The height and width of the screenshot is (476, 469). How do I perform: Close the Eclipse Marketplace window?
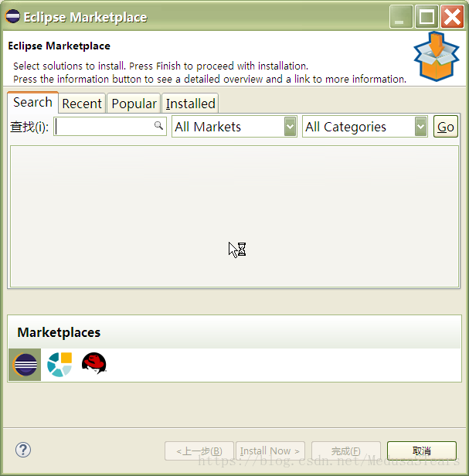coord(452,17)
